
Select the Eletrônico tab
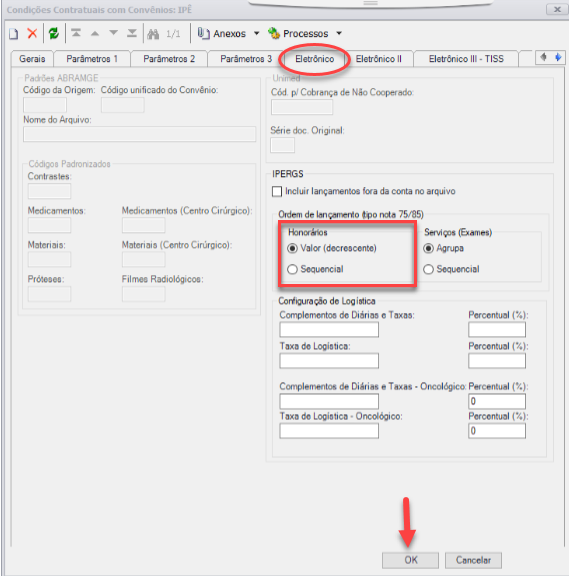click(x=314, y=59)
